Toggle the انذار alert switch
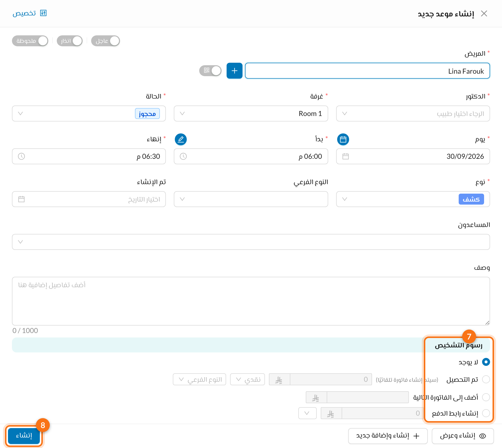Viewport: 502px width, 448px height. (x=70, y=41)
